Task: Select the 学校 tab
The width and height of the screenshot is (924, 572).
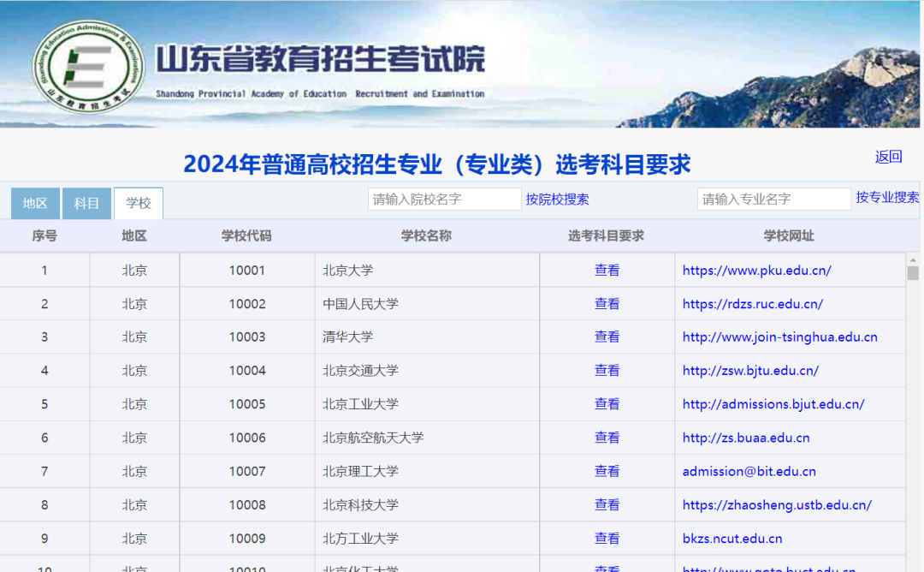Action: 139,204
